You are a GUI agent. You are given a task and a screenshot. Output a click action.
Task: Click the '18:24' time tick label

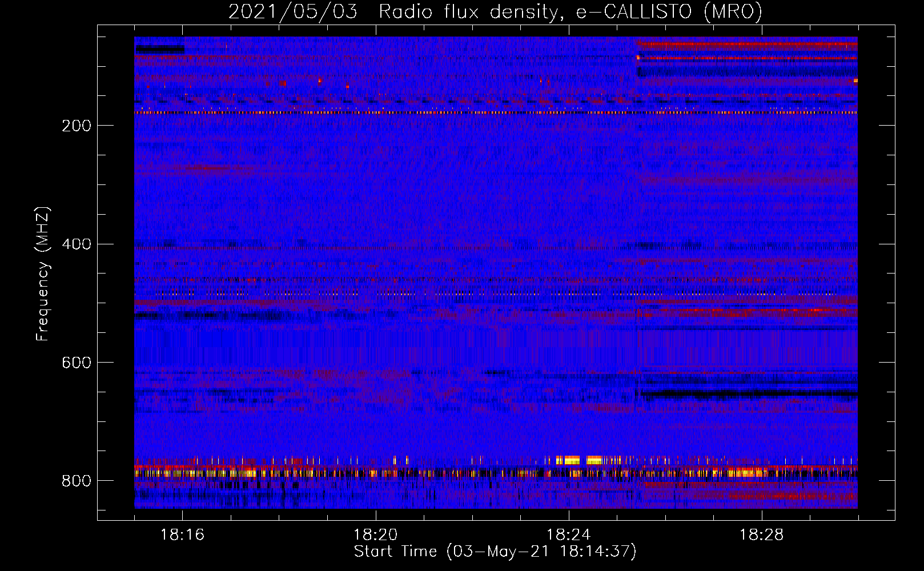[568, 535]
